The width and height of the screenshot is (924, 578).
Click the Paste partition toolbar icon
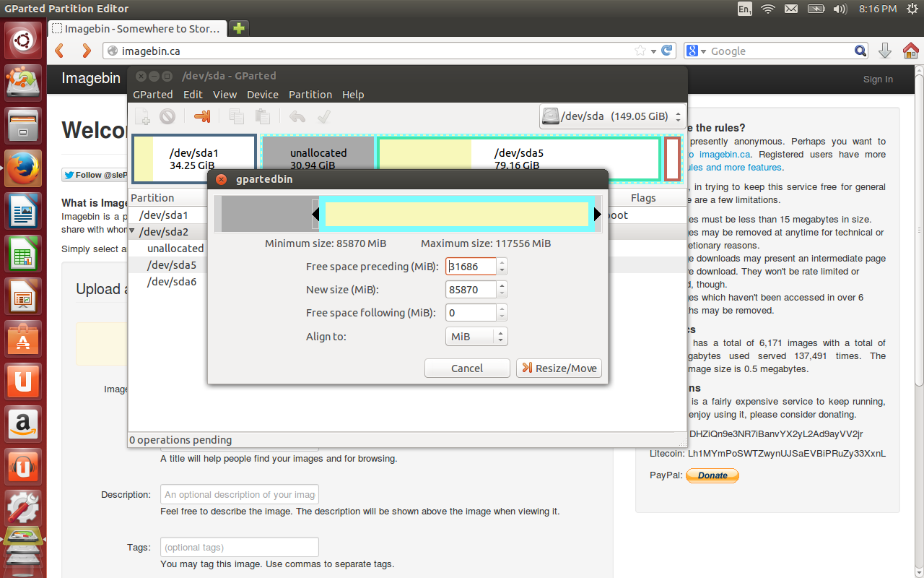[x=262, y=116]
